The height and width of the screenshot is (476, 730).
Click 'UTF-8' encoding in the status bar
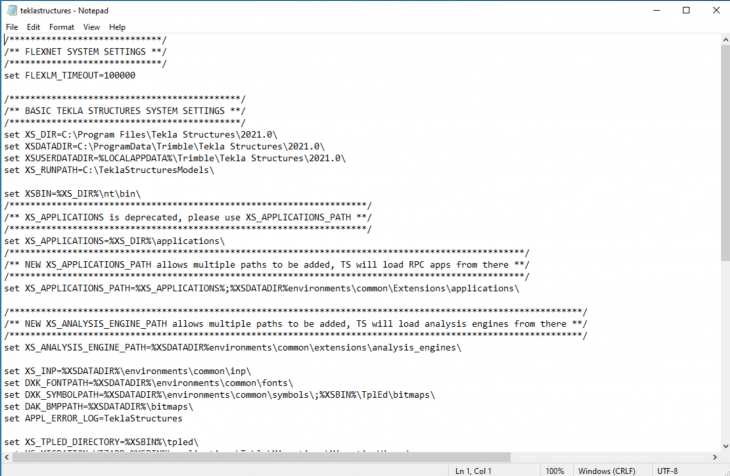click(x=667, y=471)
